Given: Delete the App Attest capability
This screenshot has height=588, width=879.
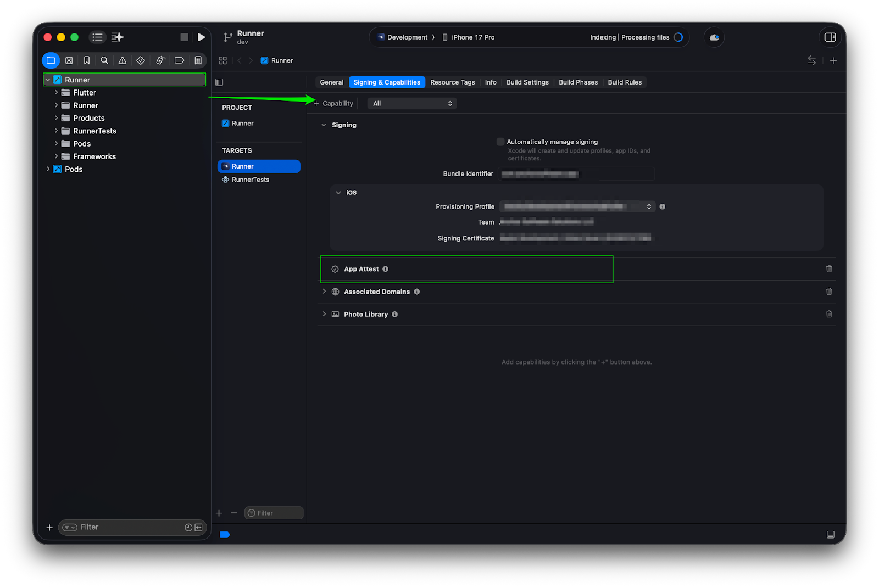Looking at the screenshot, I should [x=829, y=269].
